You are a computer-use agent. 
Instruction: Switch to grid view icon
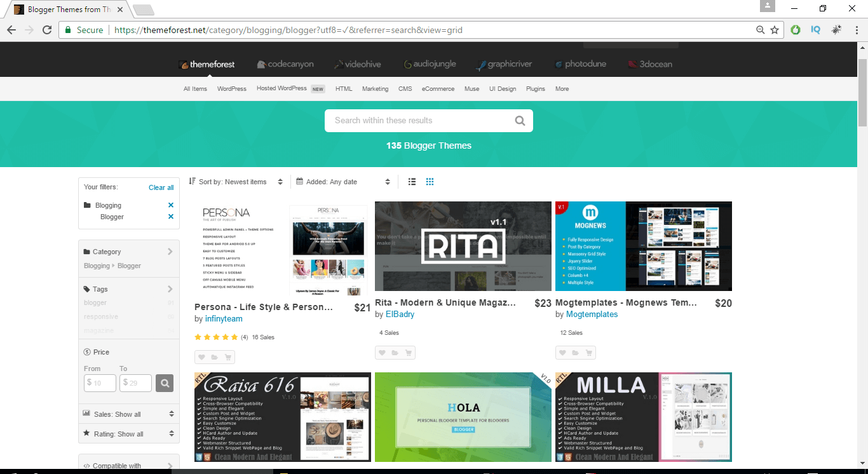coord(430,182)
